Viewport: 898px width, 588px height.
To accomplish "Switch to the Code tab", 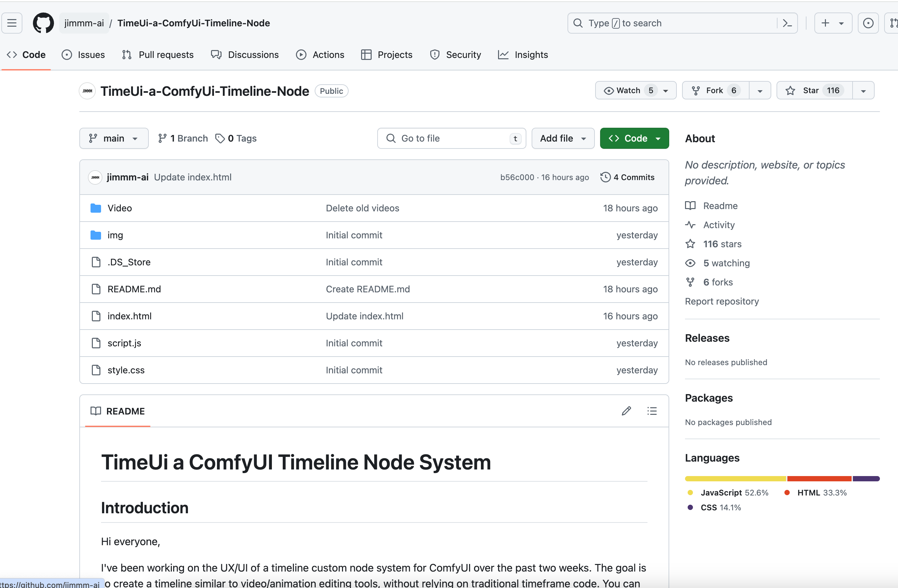I will pyautogui.click(x=26, y=55).
